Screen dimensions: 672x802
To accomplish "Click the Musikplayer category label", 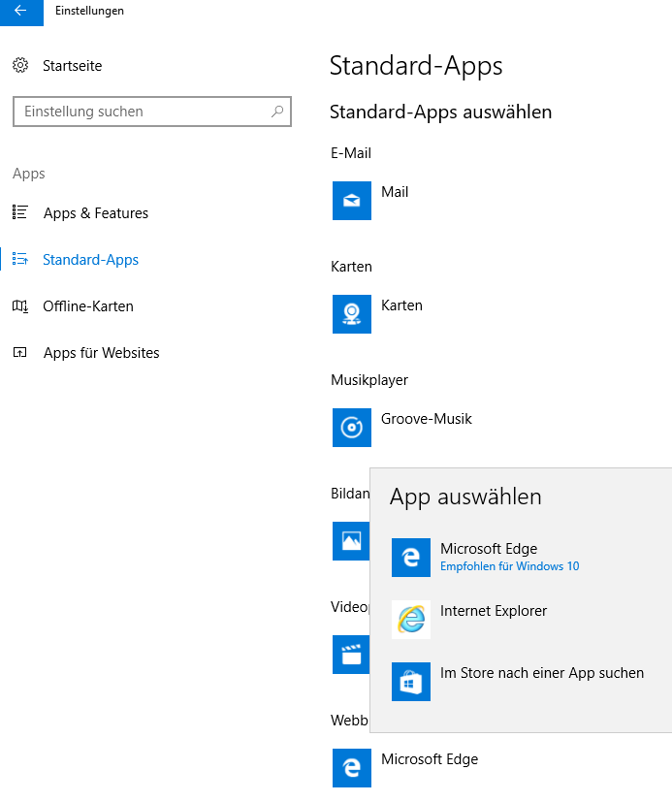I will click(x=369, y=380).
